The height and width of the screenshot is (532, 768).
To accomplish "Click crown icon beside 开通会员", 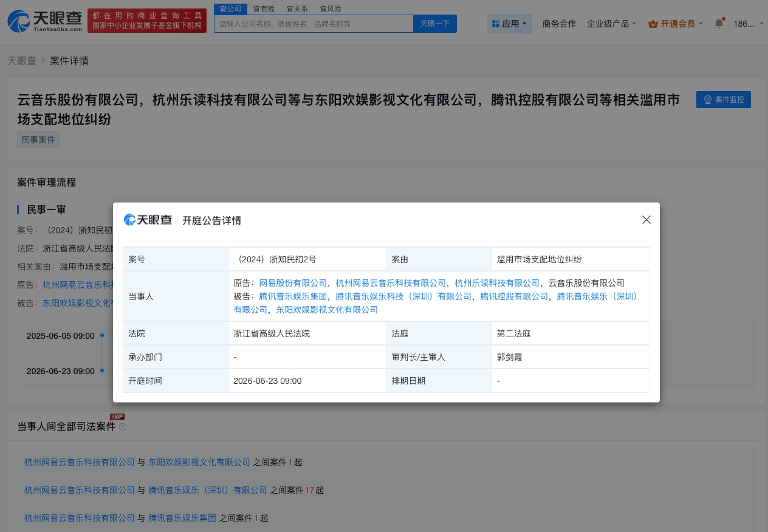I will pyautogui.click(x=653, y=24).
